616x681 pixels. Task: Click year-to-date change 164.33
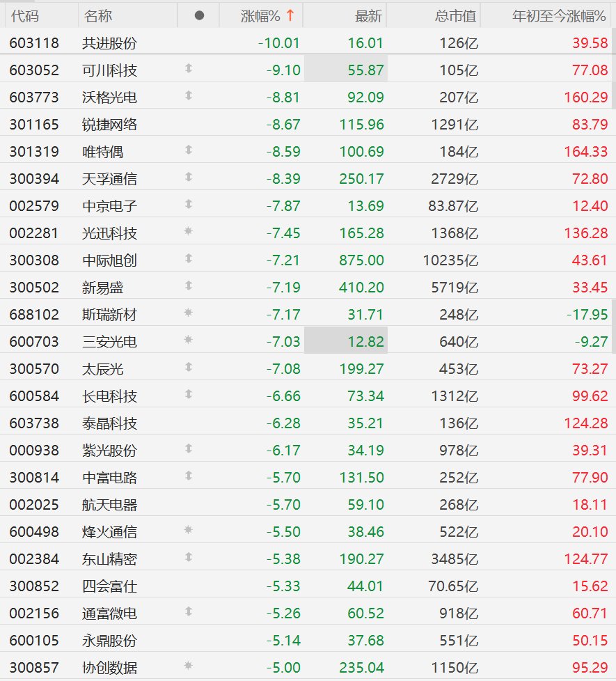point(585,152)
